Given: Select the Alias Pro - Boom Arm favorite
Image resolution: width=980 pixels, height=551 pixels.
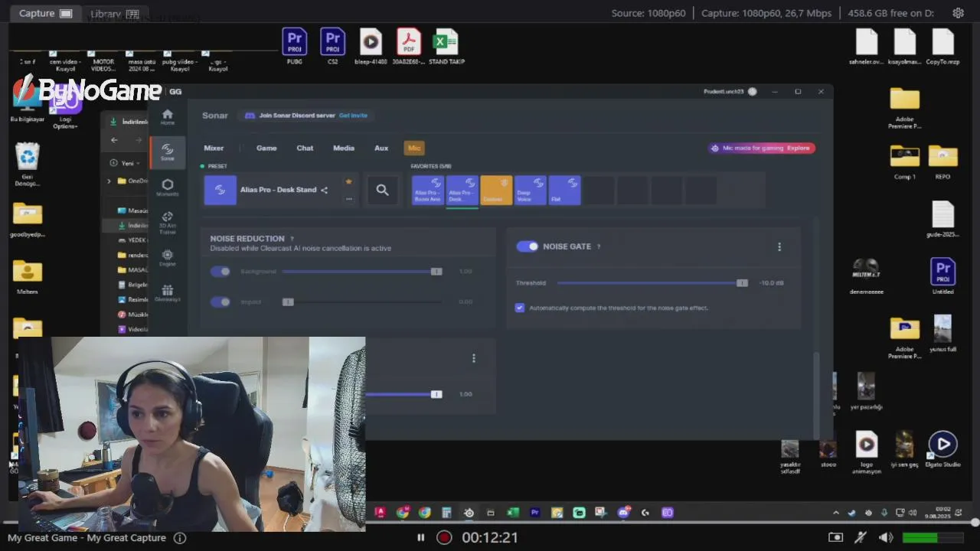Looking at the screenshot, I should [428, 190].
